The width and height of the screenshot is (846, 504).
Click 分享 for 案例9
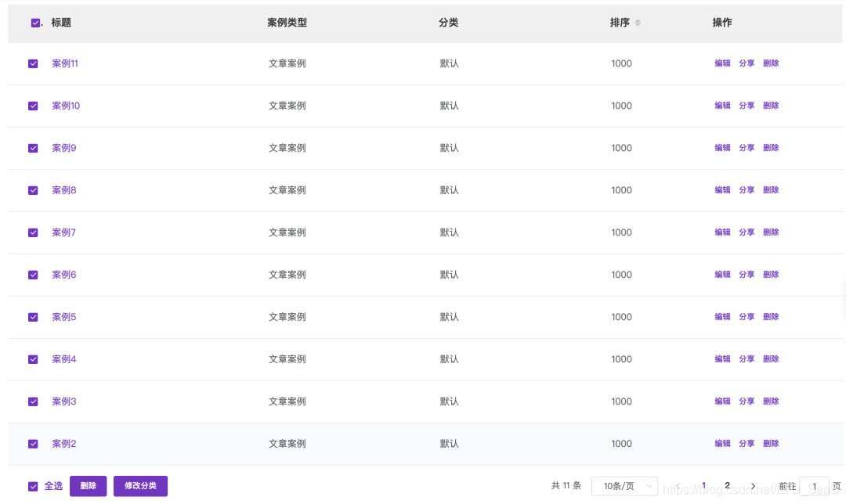(747, 148)
